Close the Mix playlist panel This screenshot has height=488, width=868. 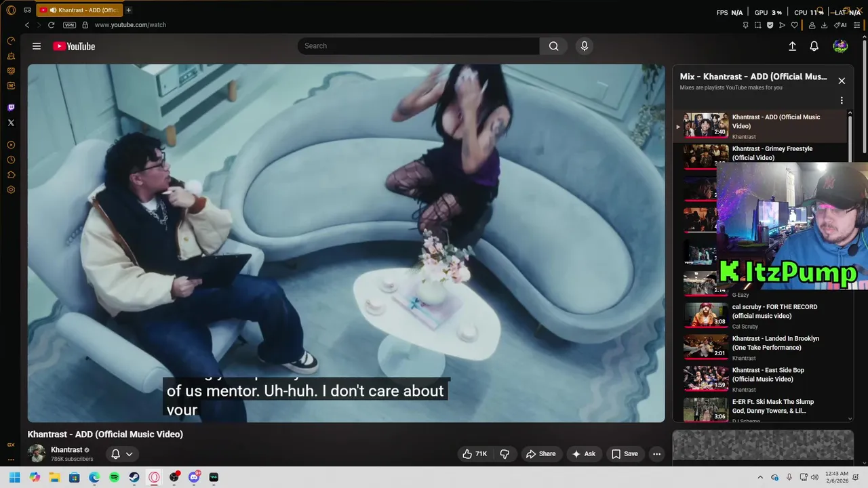(x=842, y=81)
